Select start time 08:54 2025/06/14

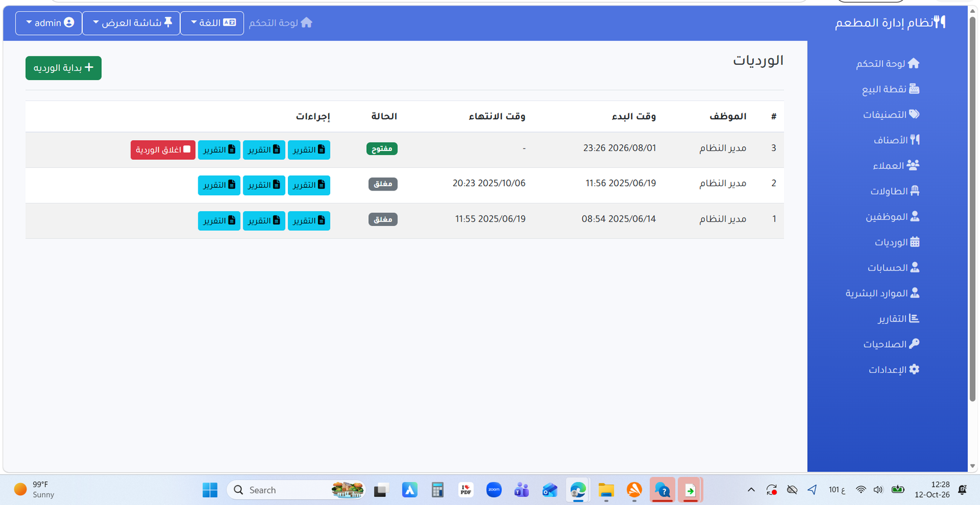(619, 219)
